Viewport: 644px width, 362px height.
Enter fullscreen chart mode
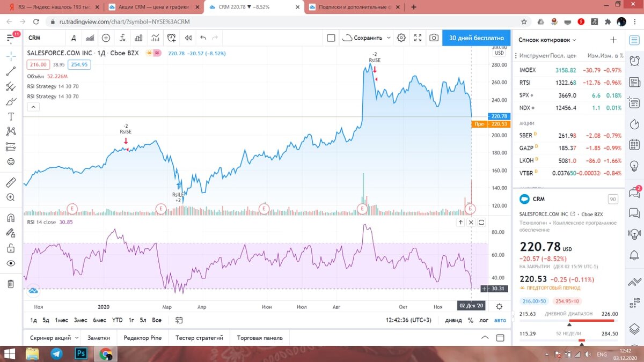(x=418, y=38)
